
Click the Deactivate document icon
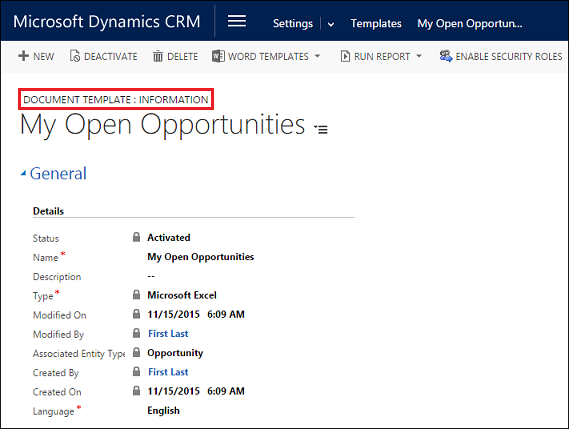click(75, 56)
